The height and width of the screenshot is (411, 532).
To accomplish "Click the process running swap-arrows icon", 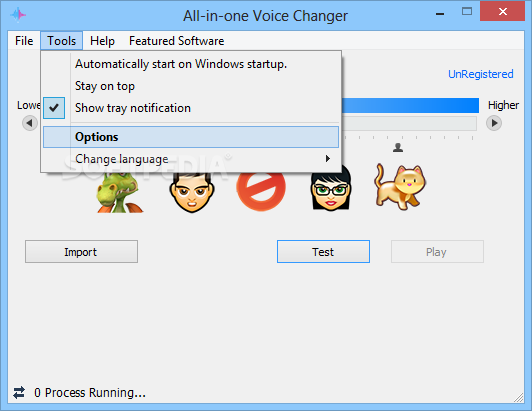I will [19, 393].
